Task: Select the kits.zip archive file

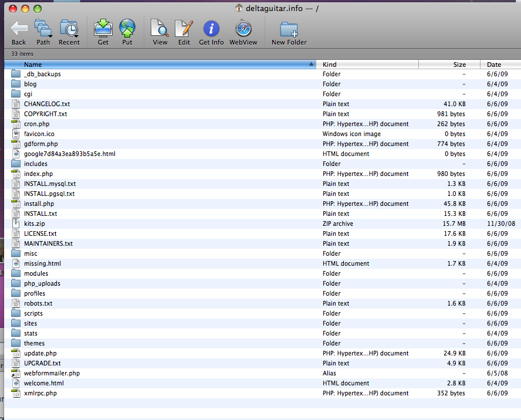Action: point(262,223)
